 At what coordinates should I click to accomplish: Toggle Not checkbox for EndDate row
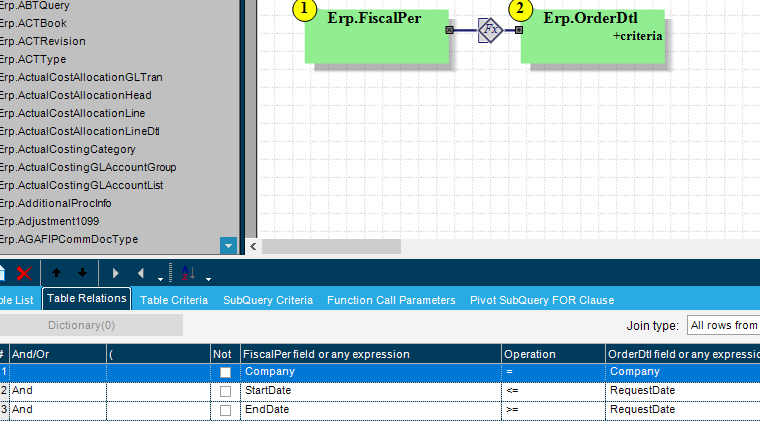[x=225, y=410]
